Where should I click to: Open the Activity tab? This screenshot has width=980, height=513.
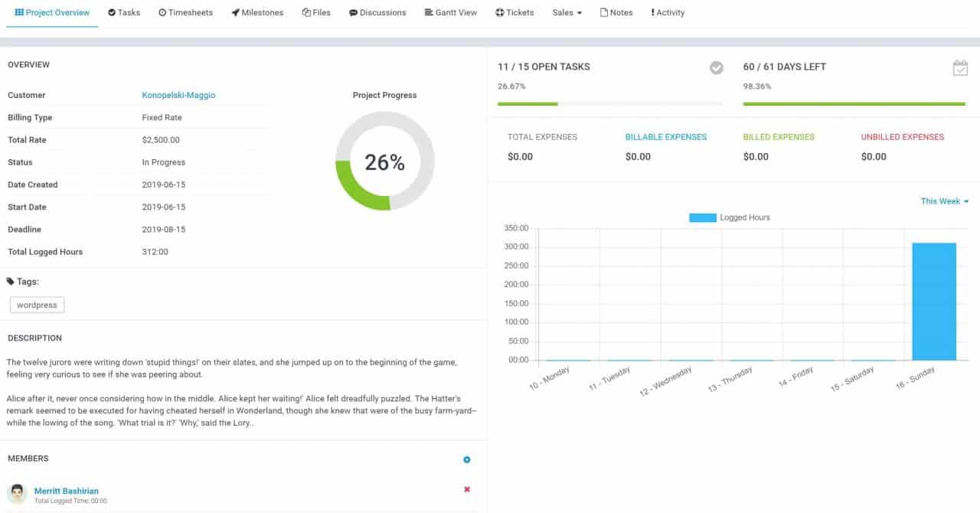[668, 13]
